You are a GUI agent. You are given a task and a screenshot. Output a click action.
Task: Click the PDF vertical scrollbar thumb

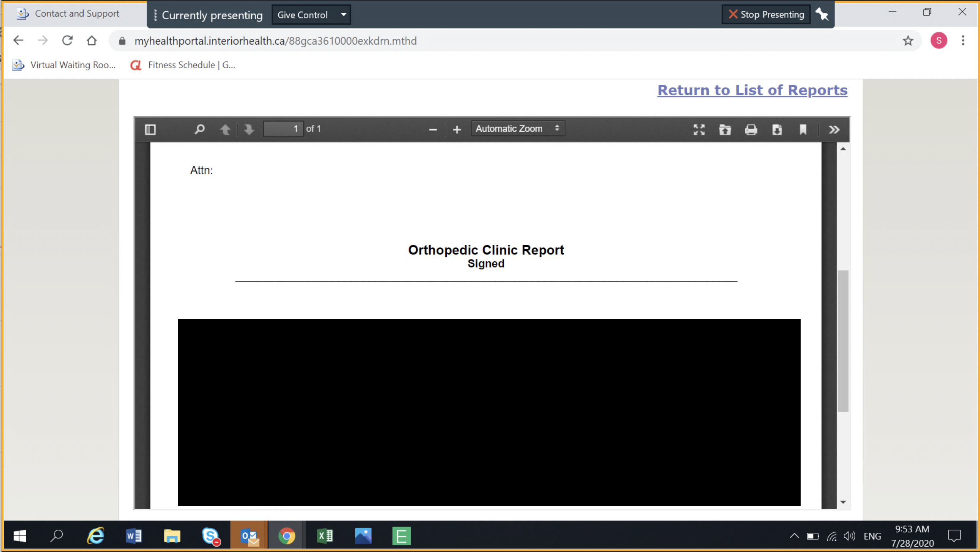tap(843, 340)
